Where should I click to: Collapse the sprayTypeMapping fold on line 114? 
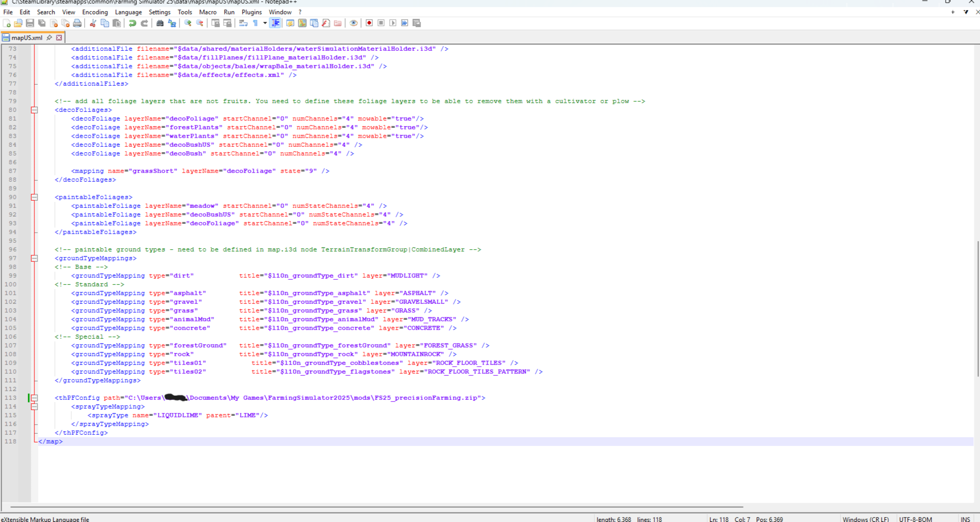pyautogui.click(x=34, y=407)
